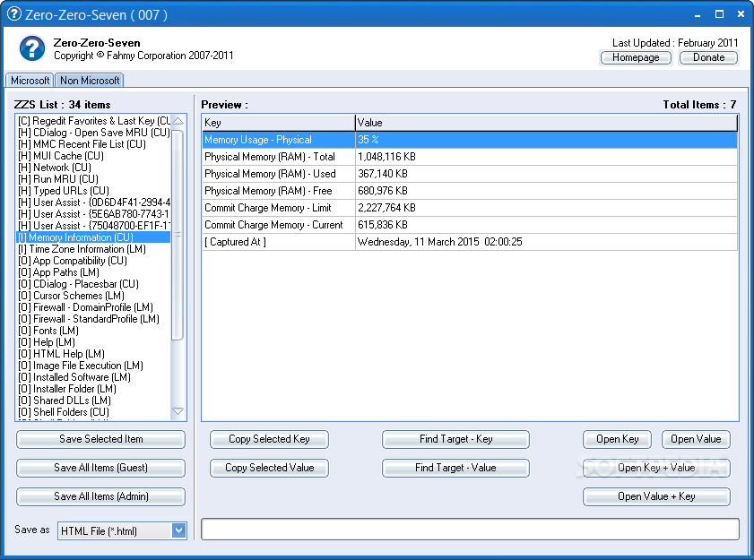Select Commit Charge Memory - Limit row
This screenshot has width=754, height=560.
[470, 208]
